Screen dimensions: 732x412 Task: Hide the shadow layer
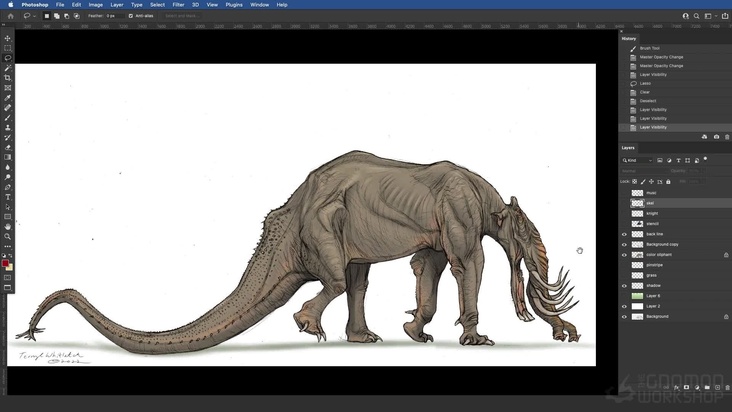pos(624,286)
